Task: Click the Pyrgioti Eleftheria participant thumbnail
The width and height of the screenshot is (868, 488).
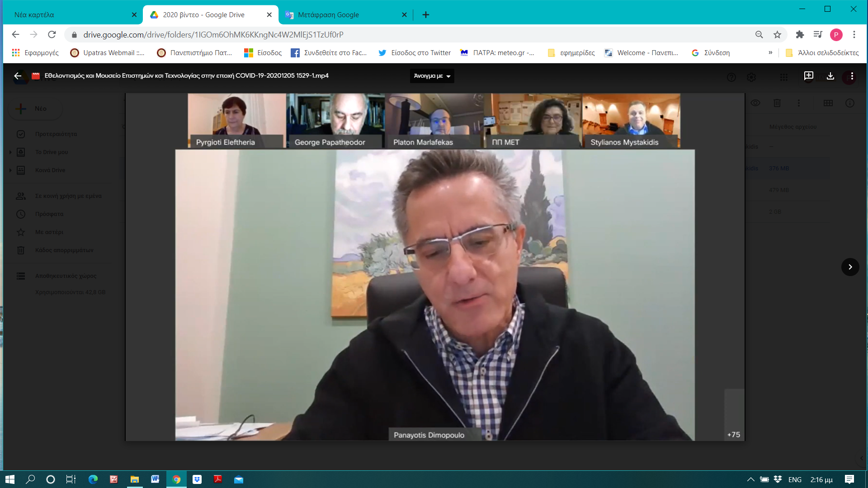Action: point(237,121)
